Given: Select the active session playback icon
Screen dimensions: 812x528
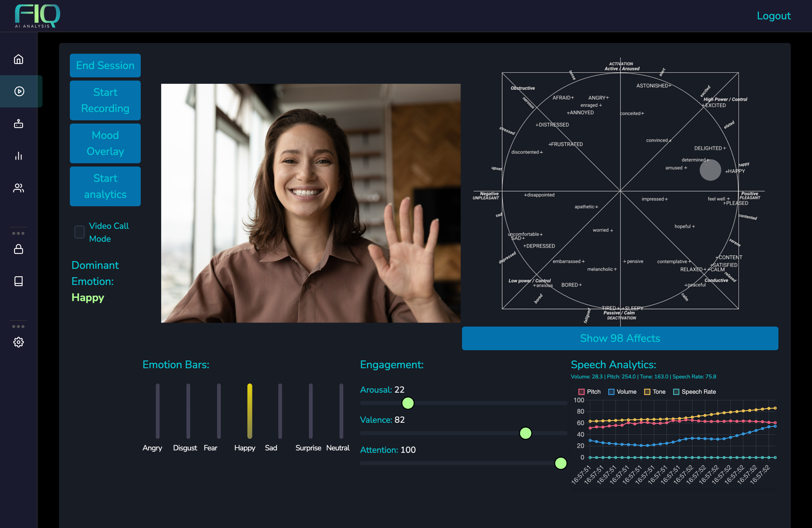Looking at the screenshot, I should (x=19, y=91).
